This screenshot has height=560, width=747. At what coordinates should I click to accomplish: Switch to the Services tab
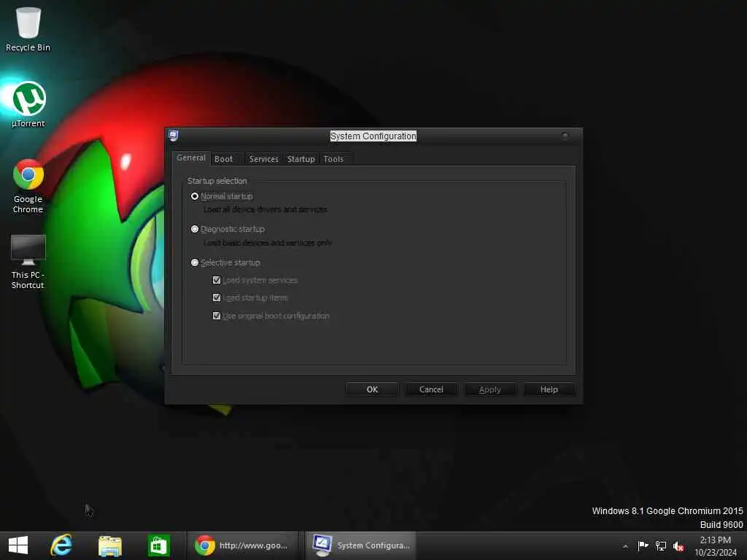pos(264,159)
